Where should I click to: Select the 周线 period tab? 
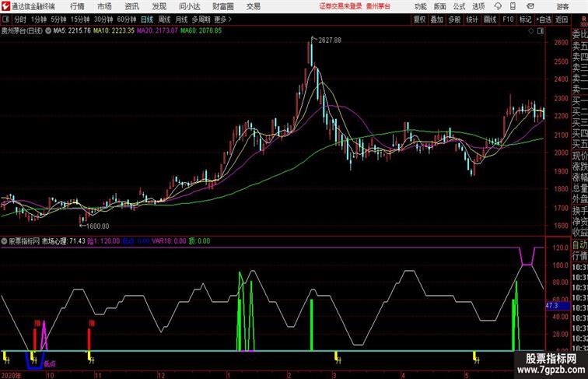pos(164,19)
